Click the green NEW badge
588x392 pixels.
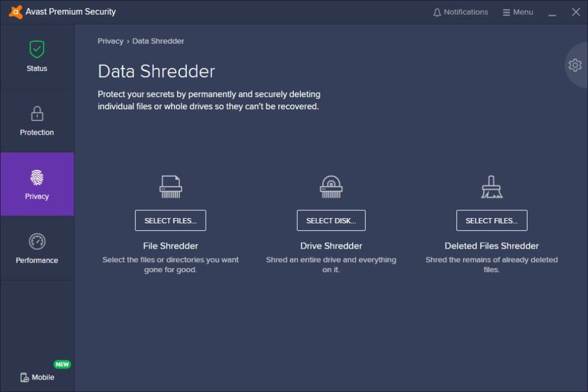point(62,364)
